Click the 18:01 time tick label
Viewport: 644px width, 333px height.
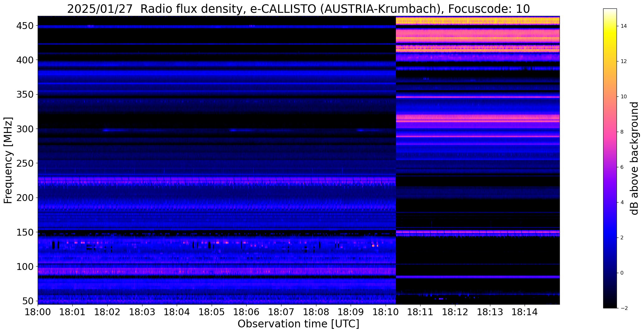(x=73, y=311)
